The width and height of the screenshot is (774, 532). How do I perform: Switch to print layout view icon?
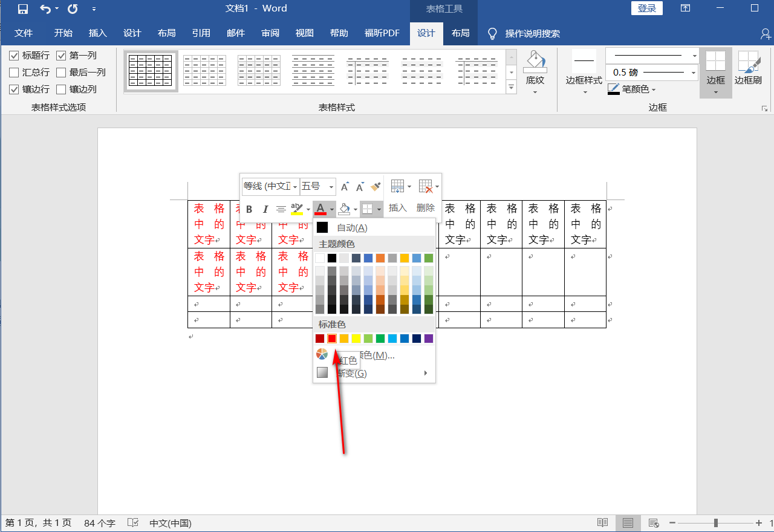pyautogui.click(x=628, y=522)
